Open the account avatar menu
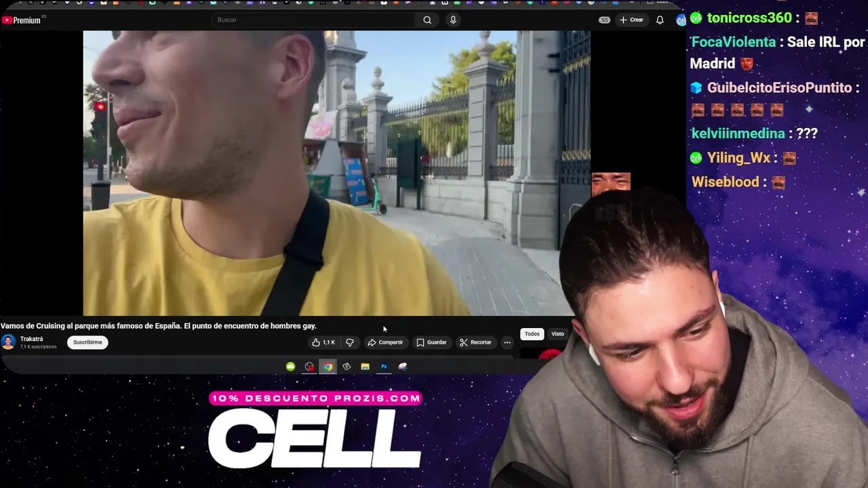Viewport: 868px width, 488px height. (681, 20)
